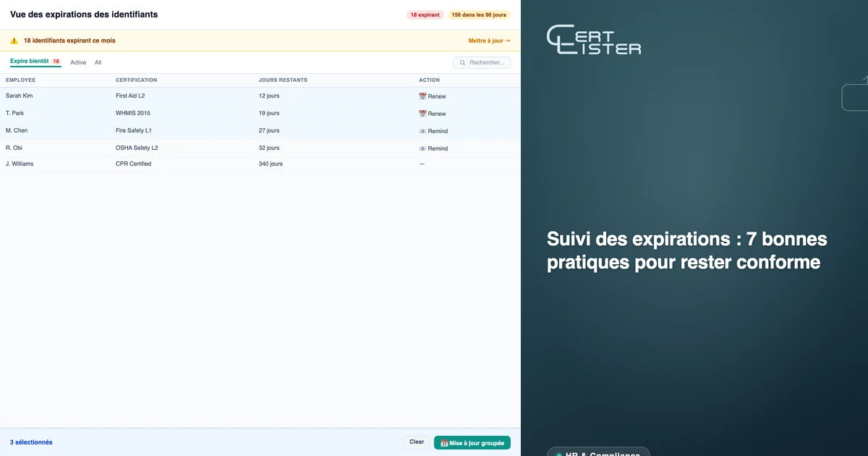868x456 pixels.
Task: Click the First Aid L2 certification cell
Action: coord(130,96)
